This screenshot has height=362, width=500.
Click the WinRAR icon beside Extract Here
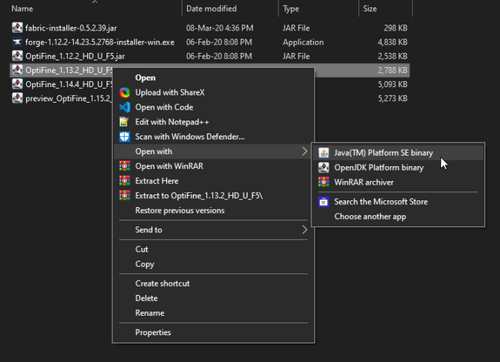(125, 181)
